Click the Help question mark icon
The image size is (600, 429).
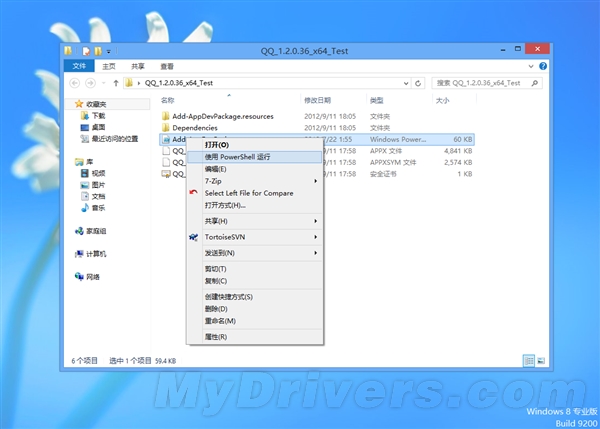click(x=543, y=66)
